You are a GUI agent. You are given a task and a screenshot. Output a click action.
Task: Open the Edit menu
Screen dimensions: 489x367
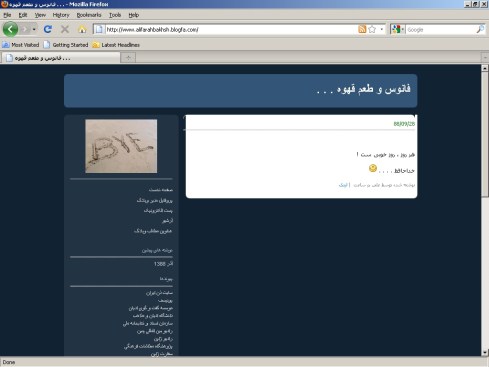[23, 15]
